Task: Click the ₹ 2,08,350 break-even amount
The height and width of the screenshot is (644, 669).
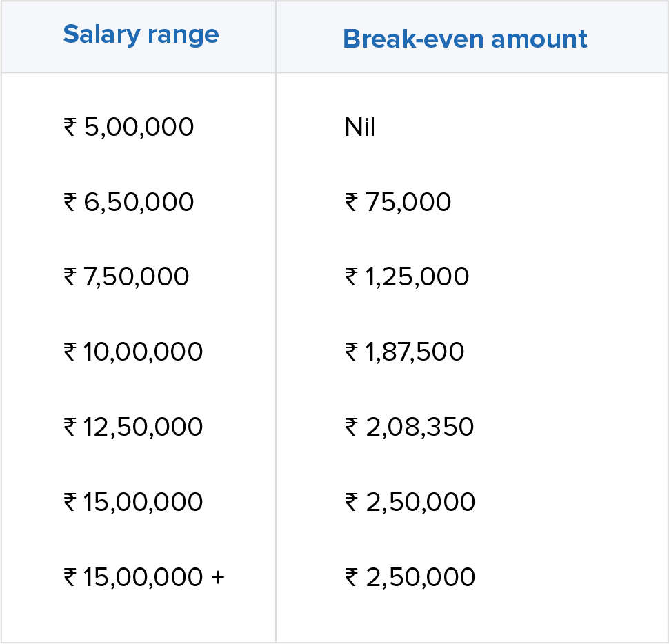Action: click(x=410, y=427)
